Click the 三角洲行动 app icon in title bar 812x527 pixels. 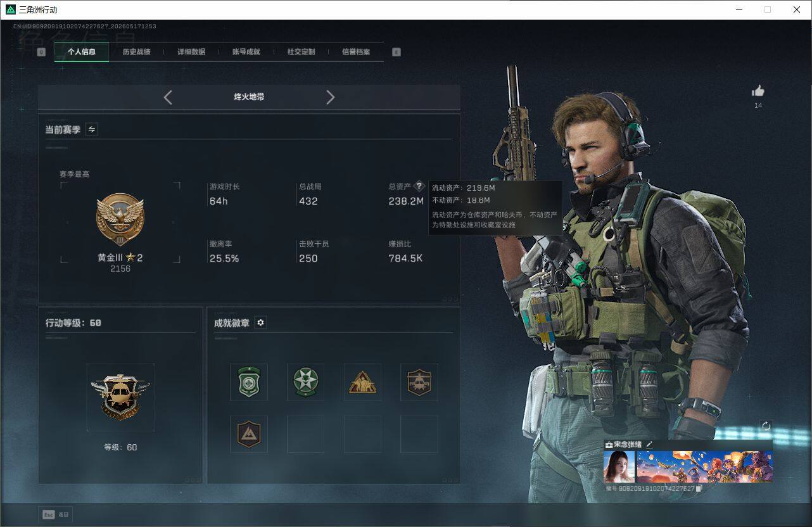point(10,10)
